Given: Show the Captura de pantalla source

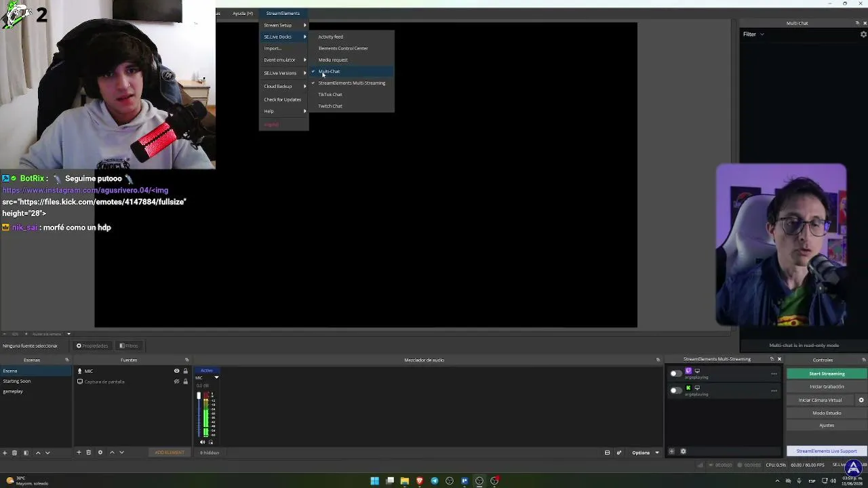Looking at the screenshot, I should pos(176,382).
